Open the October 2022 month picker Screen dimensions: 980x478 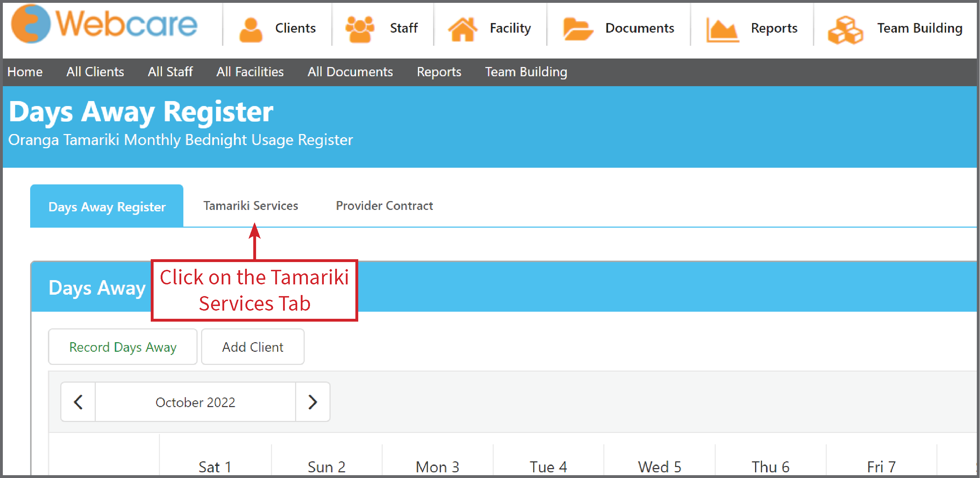(195, 402)
